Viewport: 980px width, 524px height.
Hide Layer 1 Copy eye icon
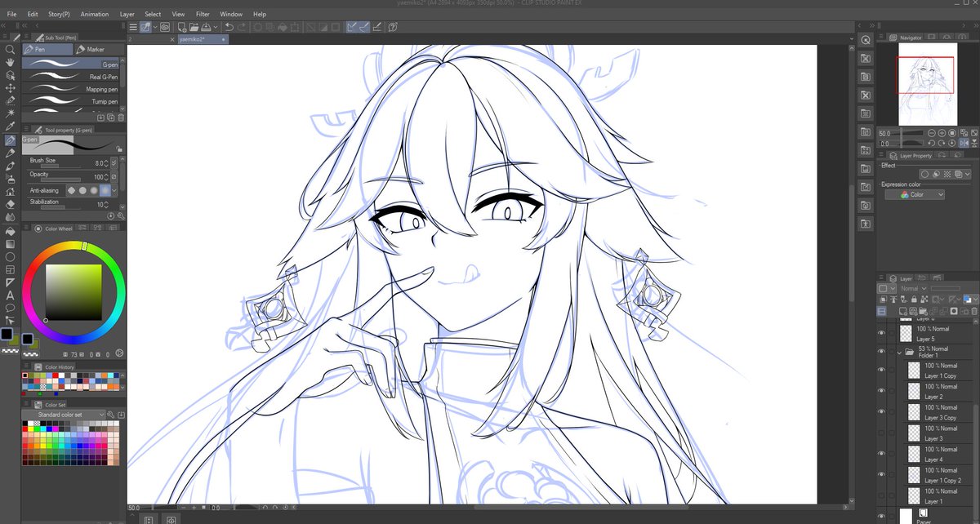coord(881,370)
